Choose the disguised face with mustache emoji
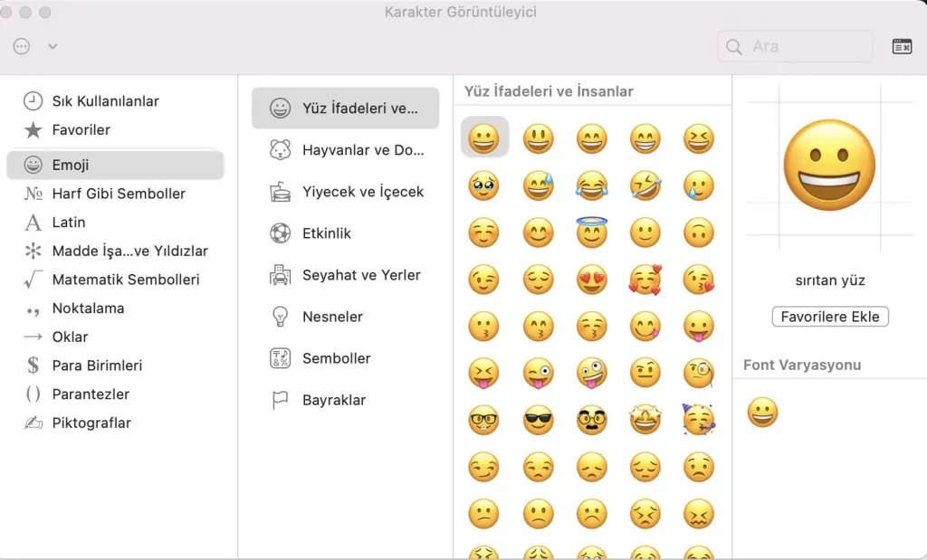The width and height of the screenshot is (927, 560). tap(592, 420)
